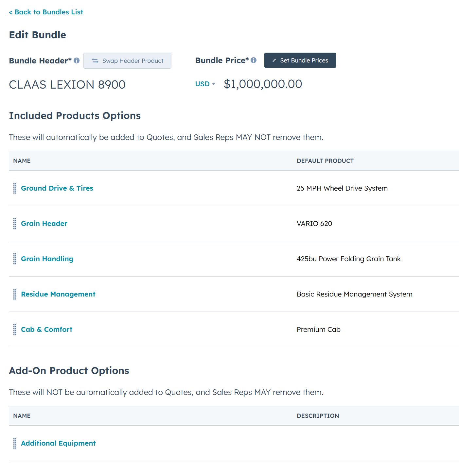Click the swap arrows icon on Swap Header Product
Screen dimensions: 459x476
tap(95, 60)
